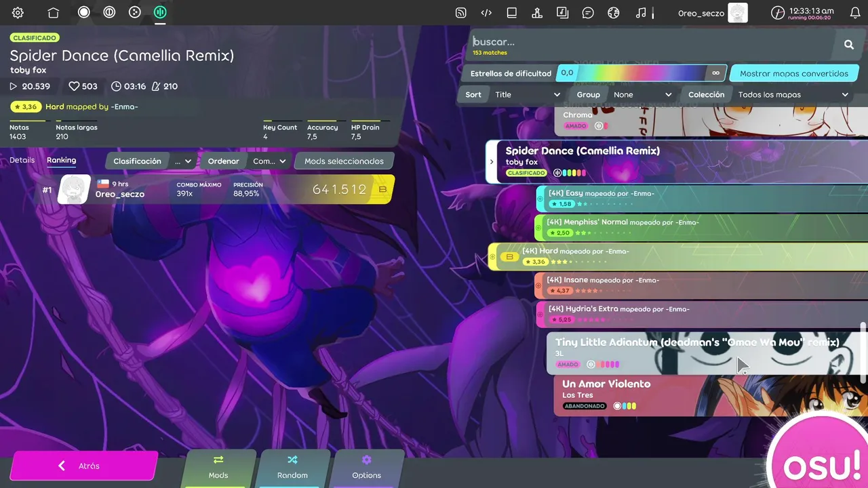Switch to the Details tab
Viewport: 868px width, 488px height.
(22, 161)
